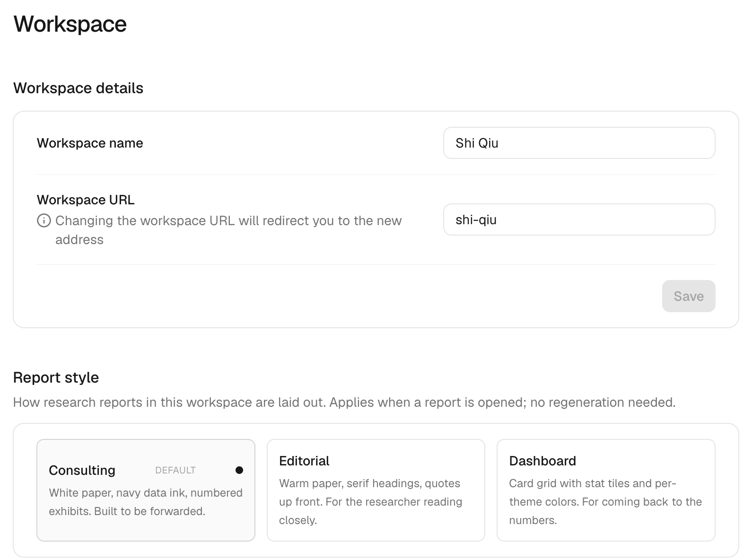Click the info icon beside the URL notice

[44, 220]
